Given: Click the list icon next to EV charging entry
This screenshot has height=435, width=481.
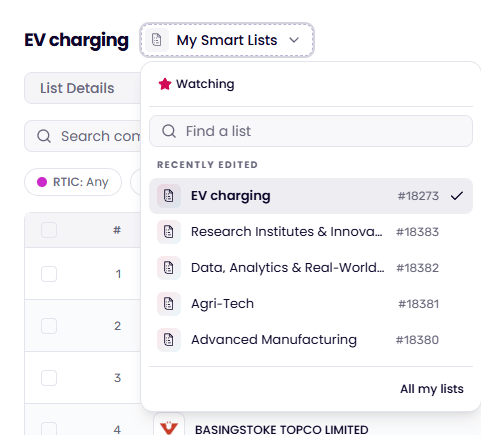Looking at the screenshot, I should point(169,196).
